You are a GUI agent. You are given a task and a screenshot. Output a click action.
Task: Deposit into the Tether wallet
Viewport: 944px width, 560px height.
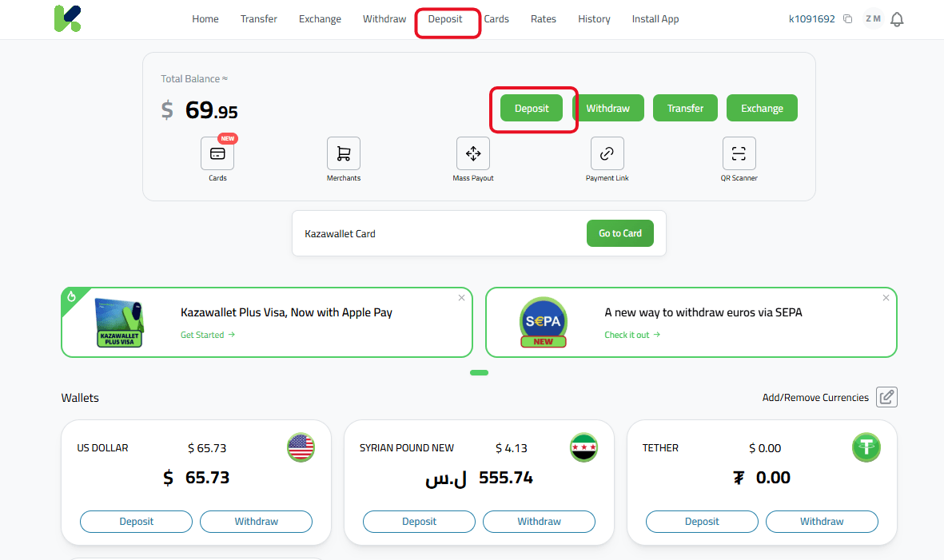click(702, 522)
